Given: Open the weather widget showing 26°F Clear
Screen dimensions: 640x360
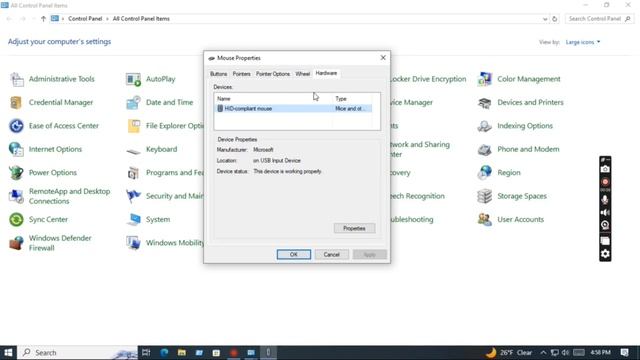Looking at the screenshot, I should click(x=509, y=353).
